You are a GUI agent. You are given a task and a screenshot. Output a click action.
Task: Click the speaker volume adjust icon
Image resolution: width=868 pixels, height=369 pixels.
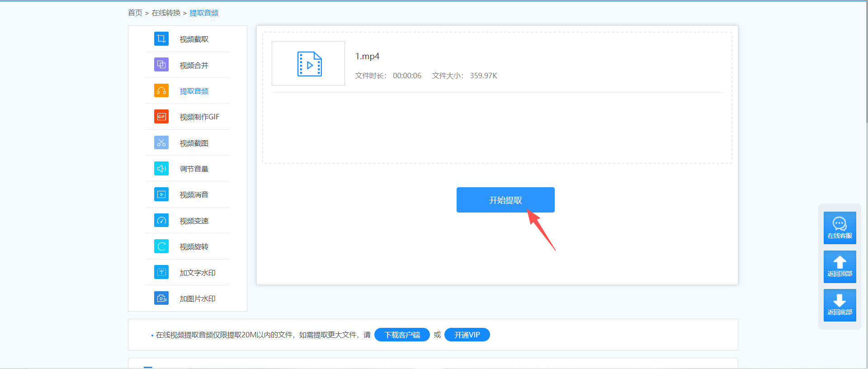161,169
